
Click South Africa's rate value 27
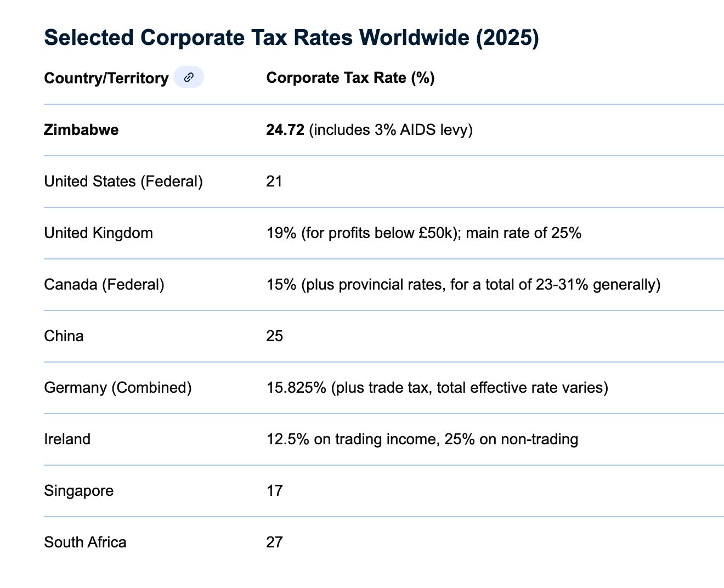274,542
